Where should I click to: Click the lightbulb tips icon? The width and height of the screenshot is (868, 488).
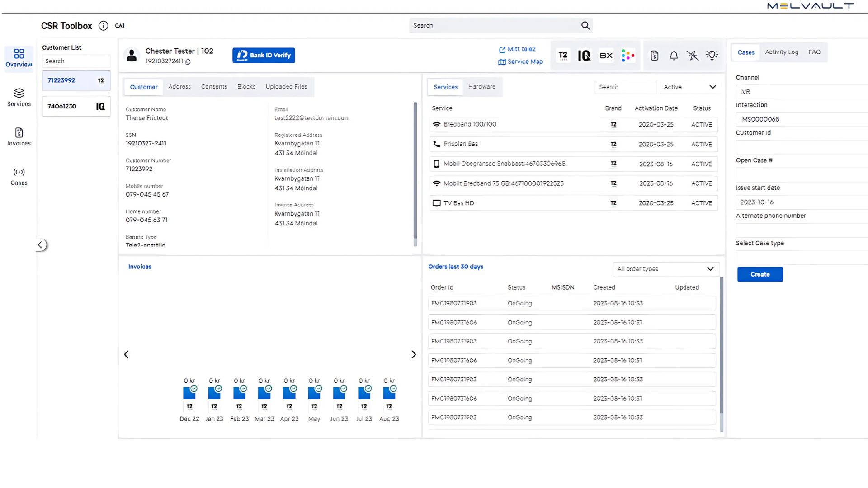point(712,56)
